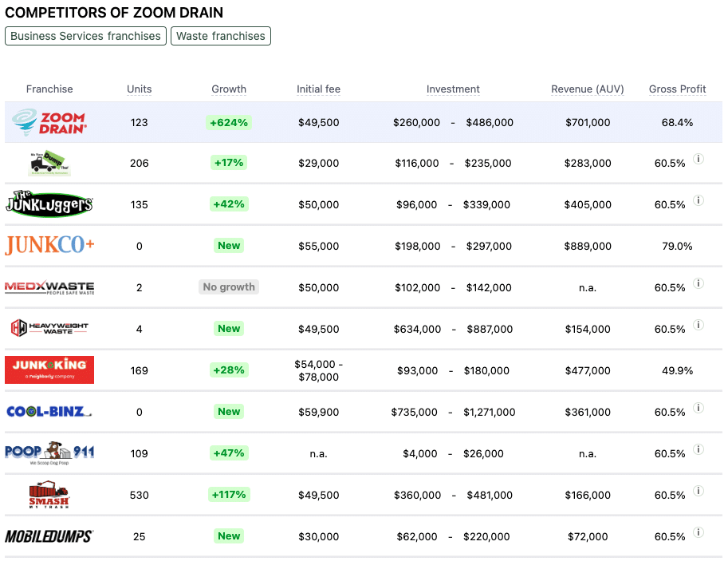Click the Growth column header
Screen dimensions: 728x569
(x=229, y=89)
